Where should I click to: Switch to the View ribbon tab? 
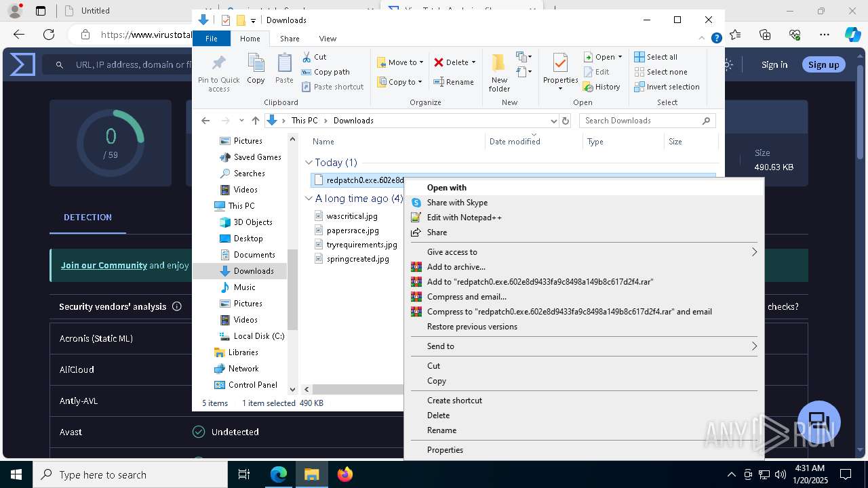point(328,39)
